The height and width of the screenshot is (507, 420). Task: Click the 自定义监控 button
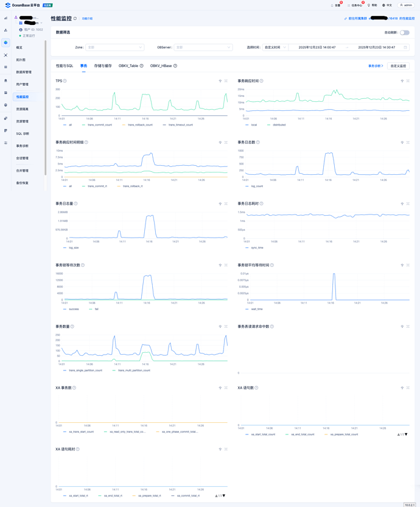(398, 66)
